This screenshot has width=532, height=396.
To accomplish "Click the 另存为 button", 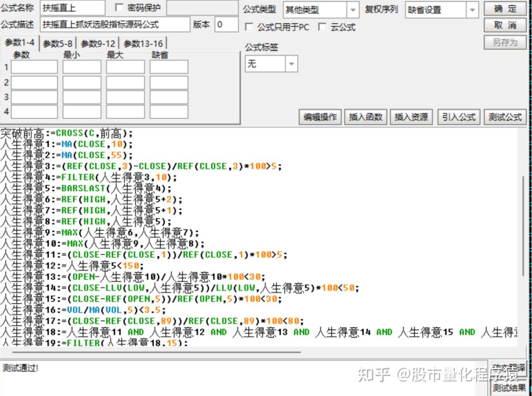I will pyautogui.click(x=505, y=42).
